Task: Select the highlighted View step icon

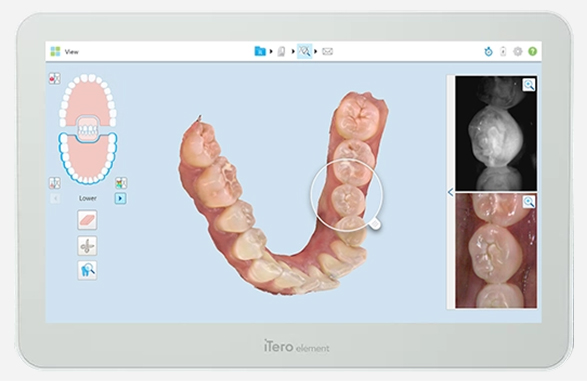Action: point(304,51)
